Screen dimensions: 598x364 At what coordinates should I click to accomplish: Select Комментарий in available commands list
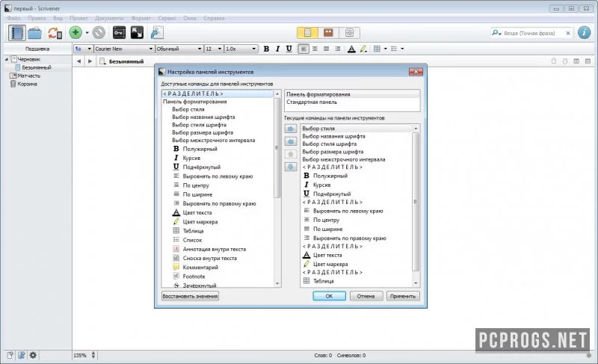click(x=200, y=267)
